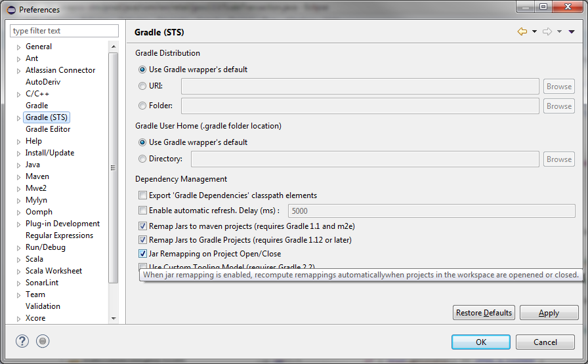The width and height of the screenshot is (588, 364).
Task: Select the URI radio button
Action: [x=142, y=86]
